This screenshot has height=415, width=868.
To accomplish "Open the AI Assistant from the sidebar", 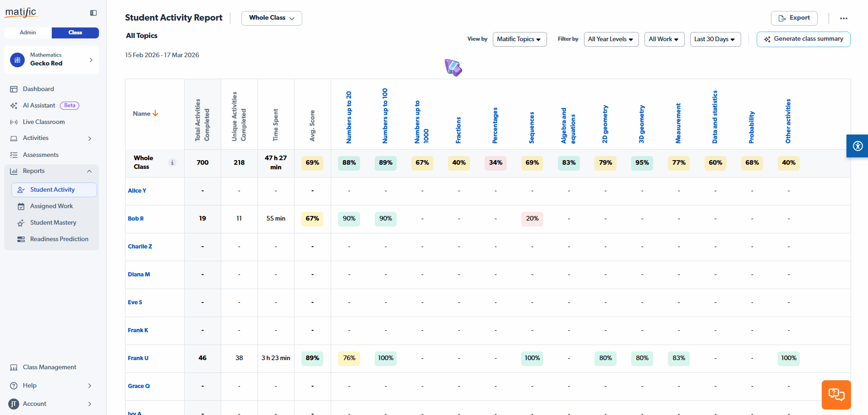I will point(14,105).
